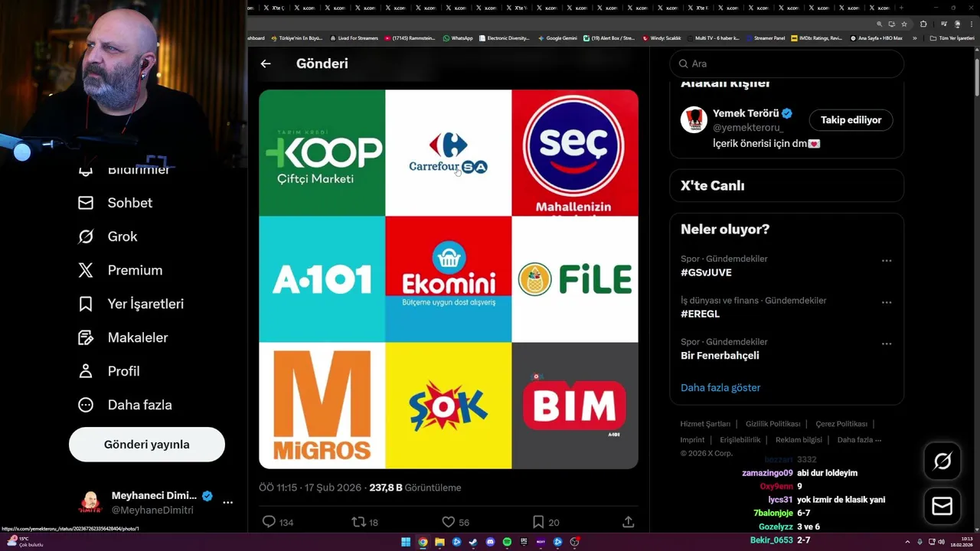
Task: Open more options for #EREGL trend
Action: 887,302
